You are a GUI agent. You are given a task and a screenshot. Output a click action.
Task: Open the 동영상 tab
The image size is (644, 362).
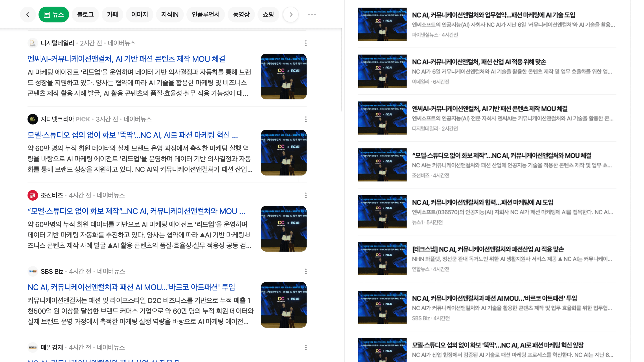(x=241, y=15)
